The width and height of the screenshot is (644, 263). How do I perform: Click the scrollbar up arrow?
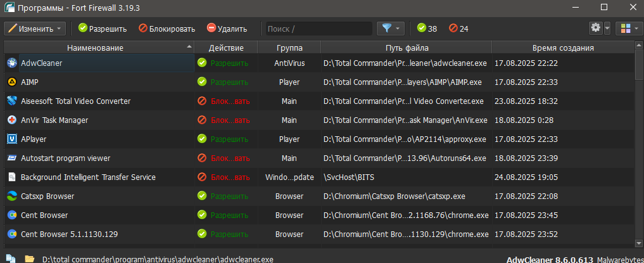pos(639,44)
